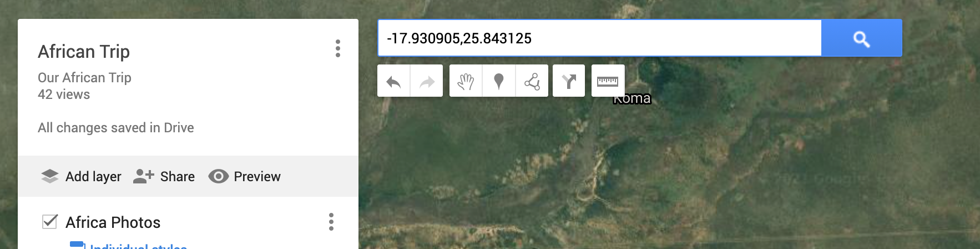Open the Individual styles settings
The width and height of the screenshot is (980, 249).
(x=138, y=246)
